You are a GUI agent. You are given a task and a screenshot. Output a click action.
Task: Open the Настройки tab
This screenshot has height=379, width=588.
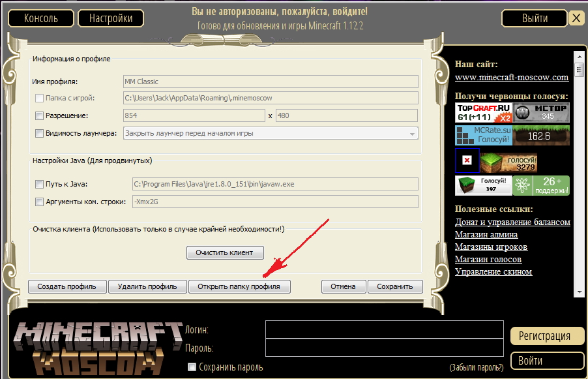[110, 18]
